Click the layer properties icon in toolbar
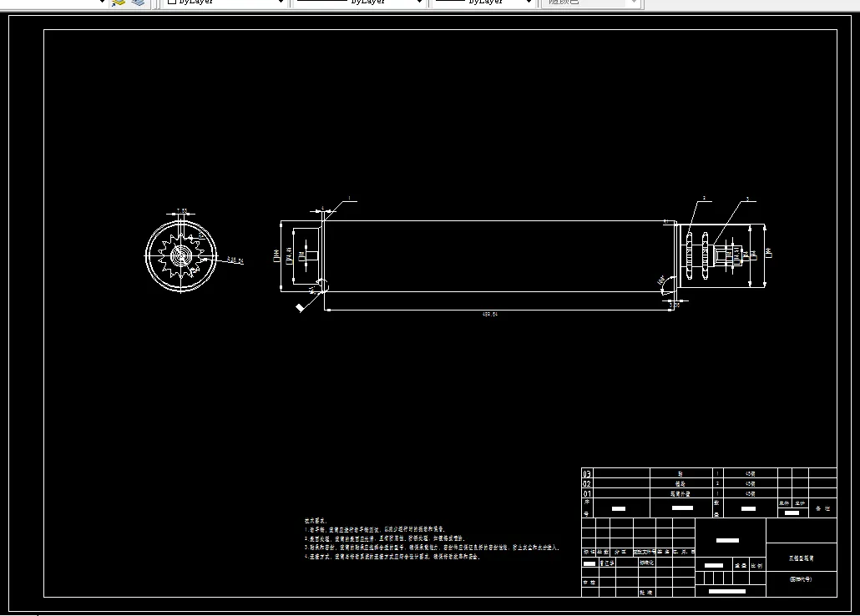The width and height of the screenshot is (860, 616). [119, 3]
